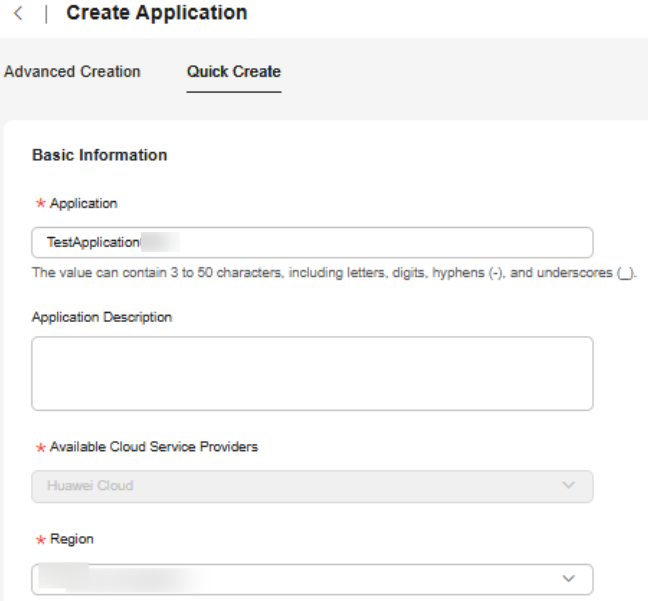This screenshot has width=648, height=601.
Task: Click the Region field label
Action: pos(71,539)
